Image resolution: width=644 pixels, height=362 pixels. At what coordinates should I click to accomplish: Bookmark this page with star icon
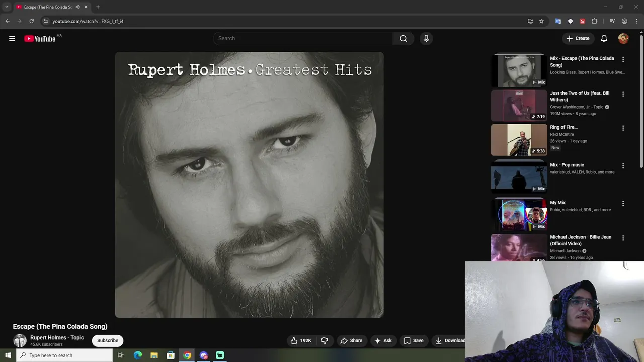(x=541, y=21)
